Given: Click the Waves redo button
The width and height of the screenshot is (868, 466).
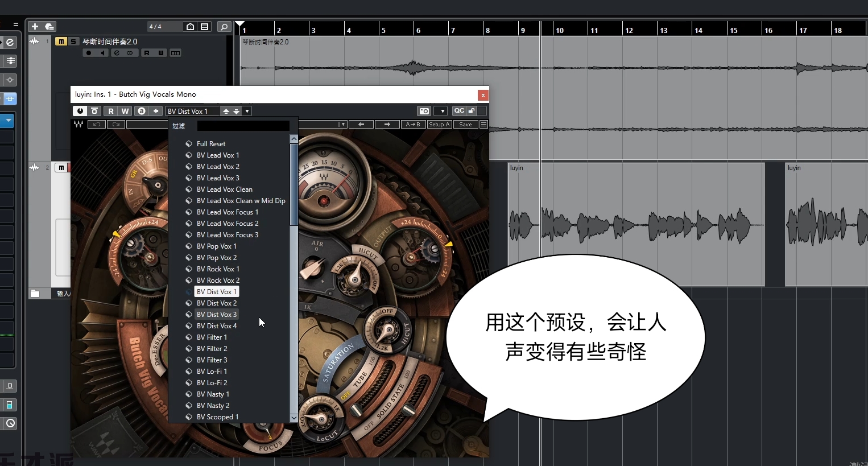Looking at the screenshot, I should 116,124.
